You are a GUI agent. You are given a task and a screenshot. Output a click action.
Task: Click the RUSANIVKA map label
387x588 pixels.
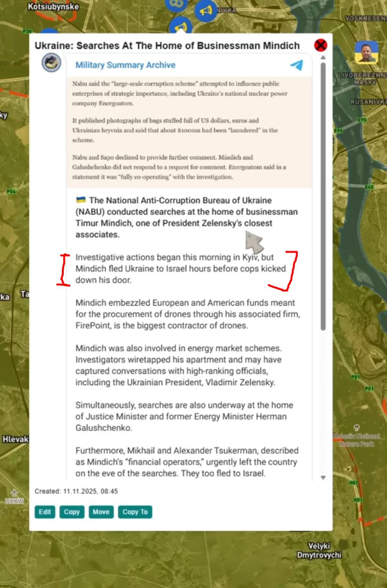coord(368,101)
